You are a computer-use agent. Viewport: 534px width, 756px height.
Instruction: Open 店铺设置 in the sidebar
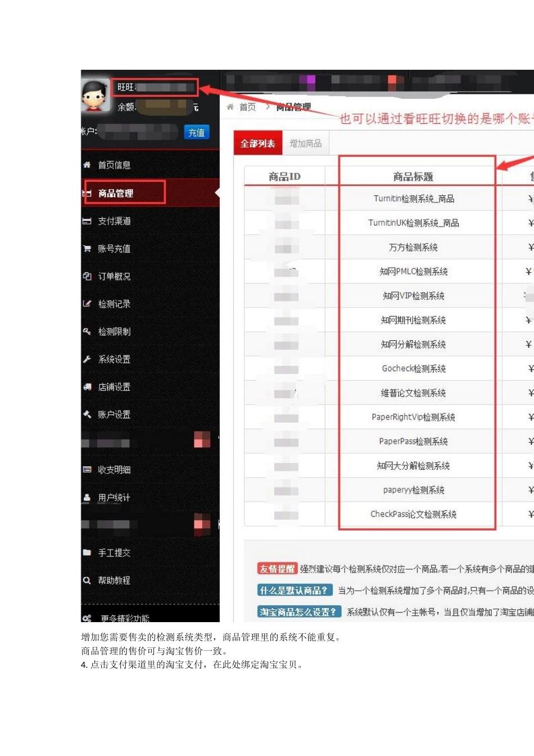pyautogui.click(x=114, y=387)
